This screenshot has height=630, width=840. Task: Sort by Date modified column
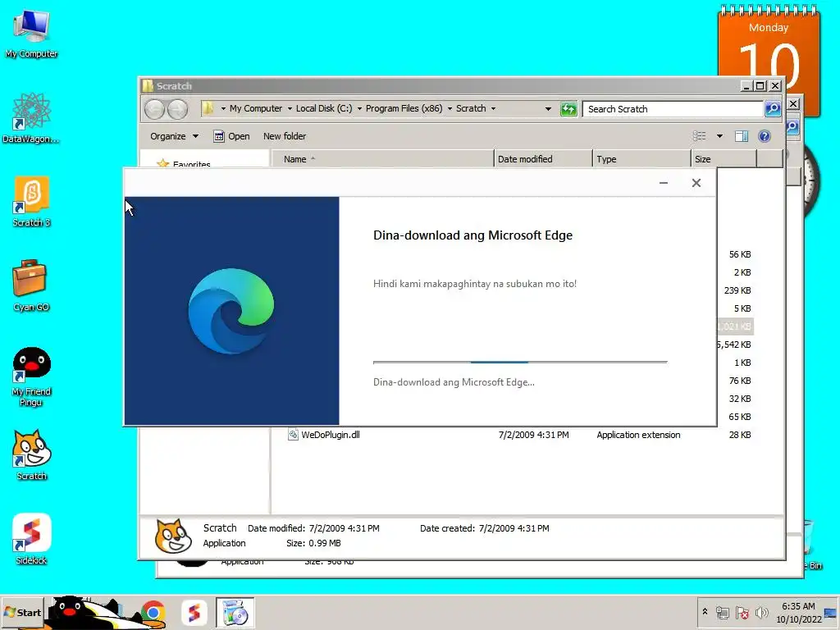543,159
